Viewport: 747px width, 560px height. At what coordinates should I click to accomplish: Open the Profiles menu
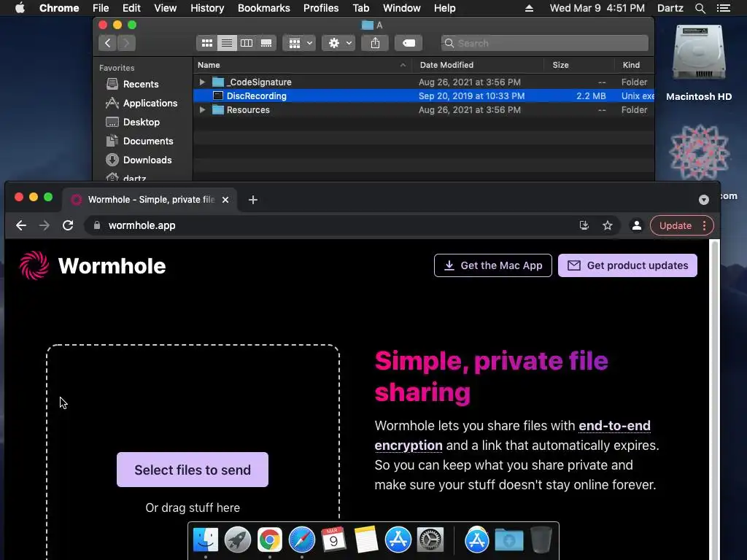click(x=321, y=8)
